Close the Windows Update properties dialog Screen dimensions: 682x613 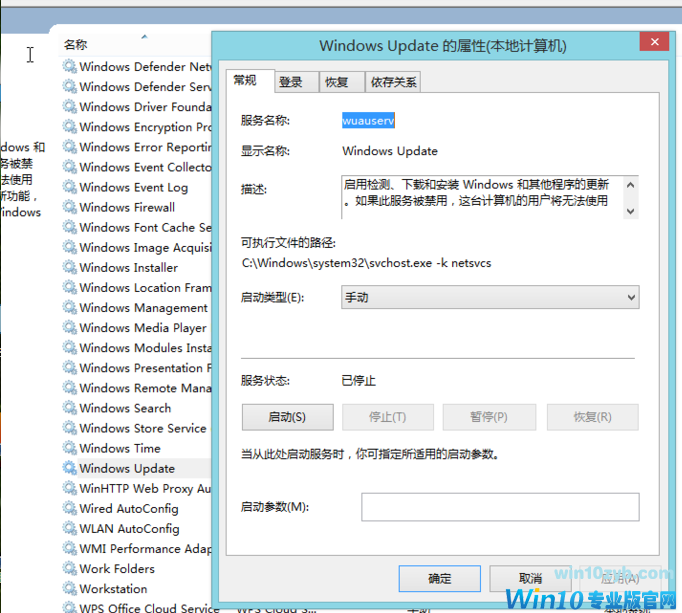pyautogui.click(x=654, y=42)
